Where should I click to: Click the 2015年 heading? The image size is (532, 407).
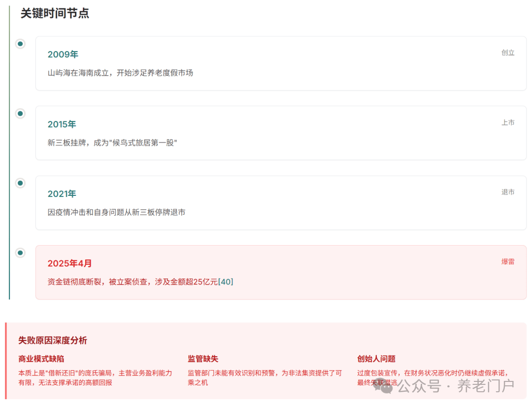(x=62, y=125)
